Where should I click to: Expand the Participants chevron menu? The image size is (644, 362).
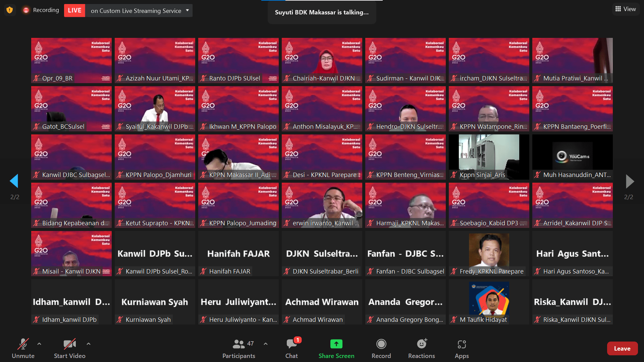(x=266, y=344)
